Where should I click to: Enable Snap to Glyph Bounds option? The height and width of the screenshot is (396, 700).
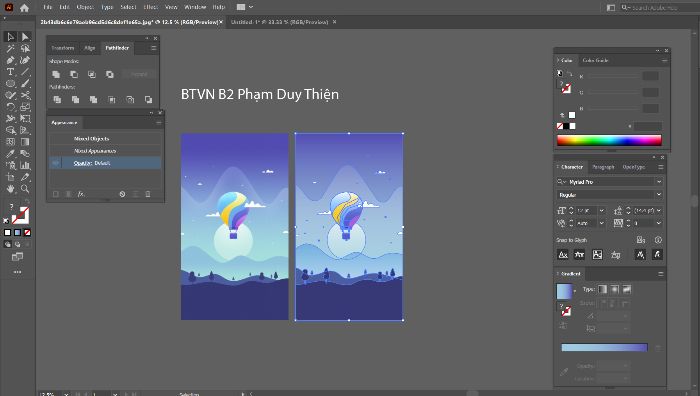[x=597, y=254]
